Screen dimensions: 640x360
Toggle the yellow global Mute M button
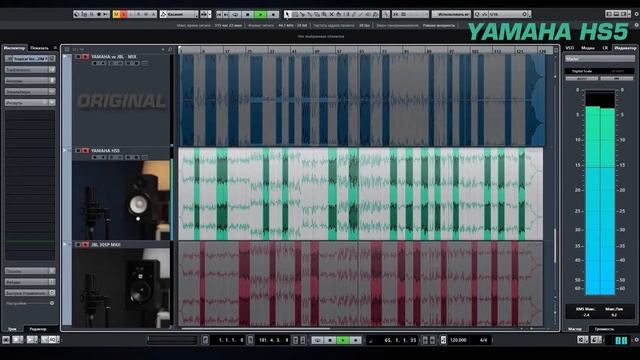[116, 14]
